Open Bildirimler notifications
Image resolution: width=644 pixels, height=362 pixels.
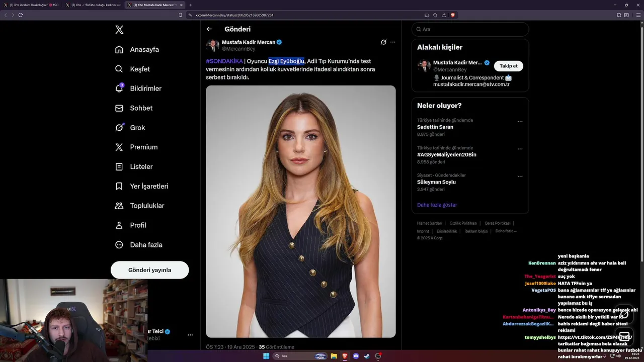coord(138,88)
